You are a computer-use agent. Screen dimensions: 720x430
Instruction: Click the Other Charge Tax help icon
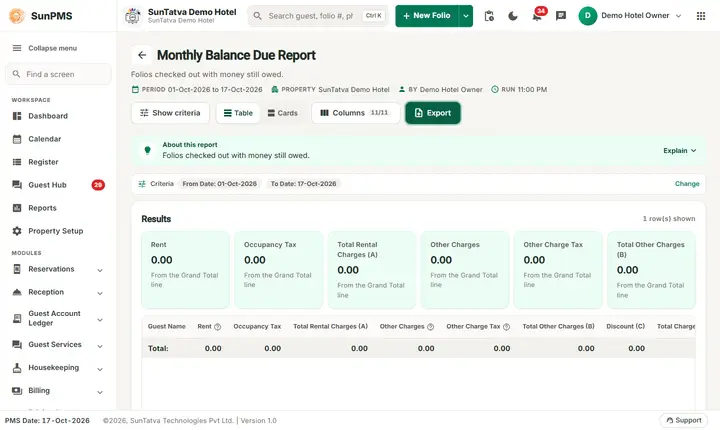pyautogui.click(x=506, y=327)
